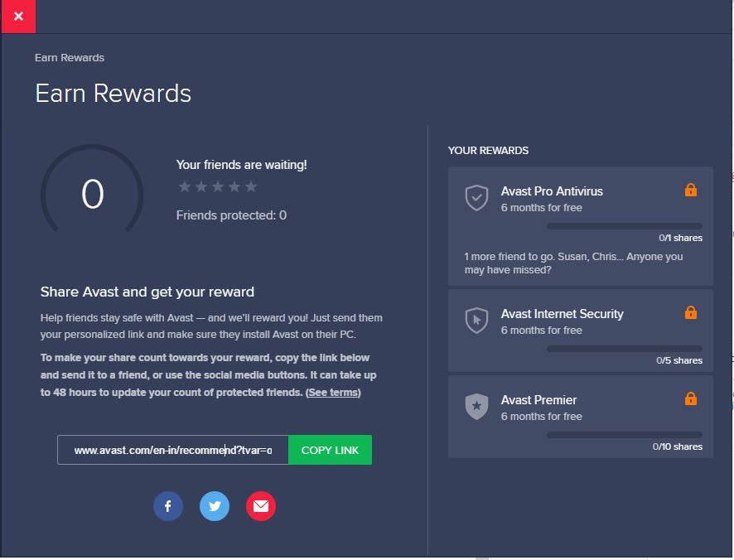This screenshot has width=734, height=560.
Task: Click the Avast Premier lock icon
Action: (690, 398)
